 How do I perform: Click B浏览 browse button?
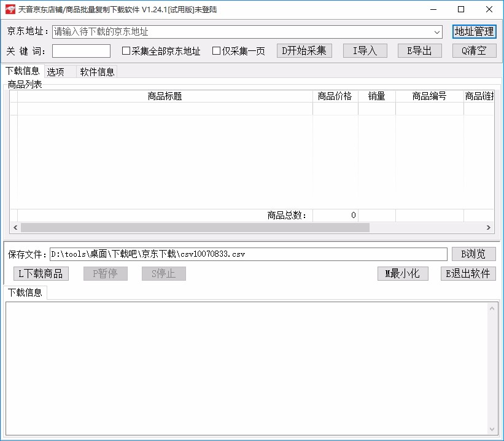pos(474,254)
